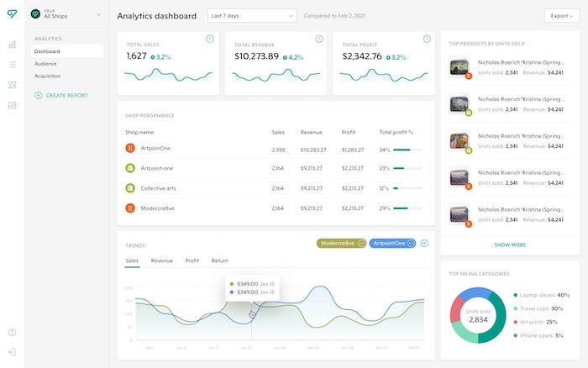Click the Etsy icon beside Modercre8ve
The image size is (588, 368).
(130, 208)
